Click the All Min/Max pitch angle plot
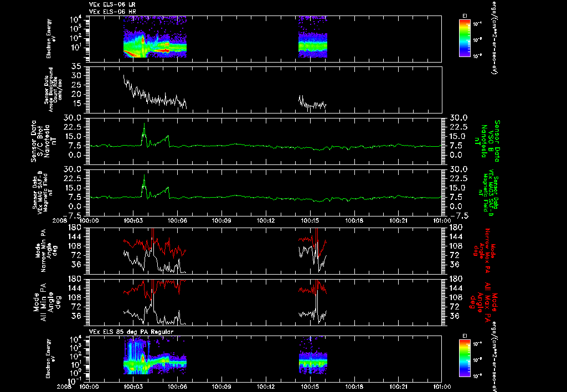Image resolution: width=567 pixels, height=392 pixels. pos(265,302)
